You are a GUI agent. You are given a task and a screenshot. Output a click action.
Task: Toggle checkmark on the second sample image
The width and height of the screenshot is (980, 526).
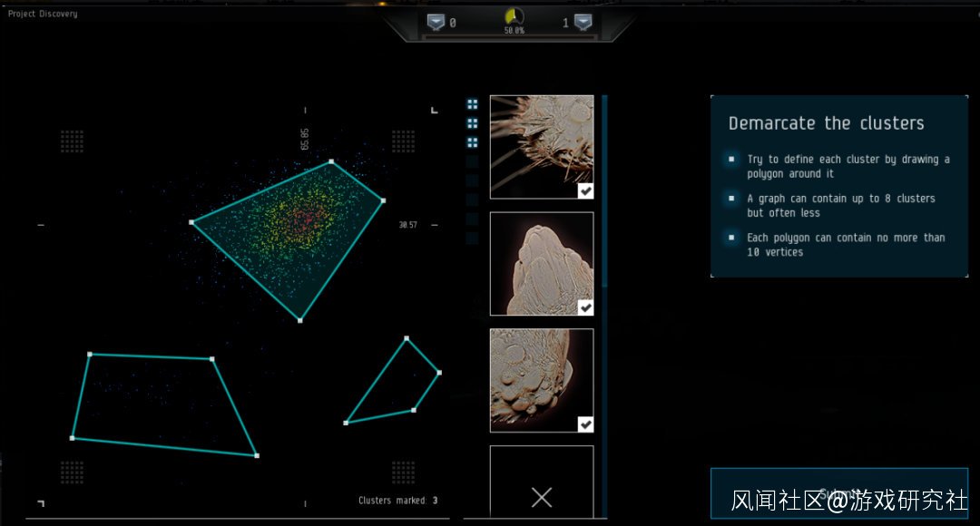click(586, 307)
